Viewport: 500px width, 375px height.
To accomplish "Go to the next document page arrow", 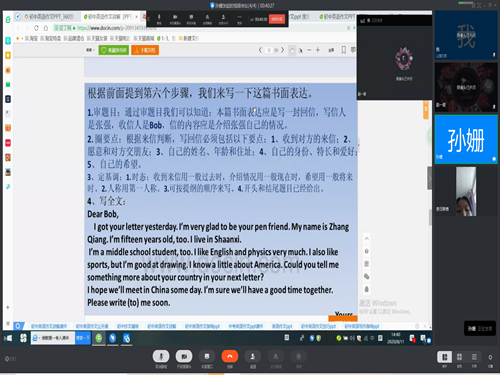I will pyautogui.click(x=283, y=50).
